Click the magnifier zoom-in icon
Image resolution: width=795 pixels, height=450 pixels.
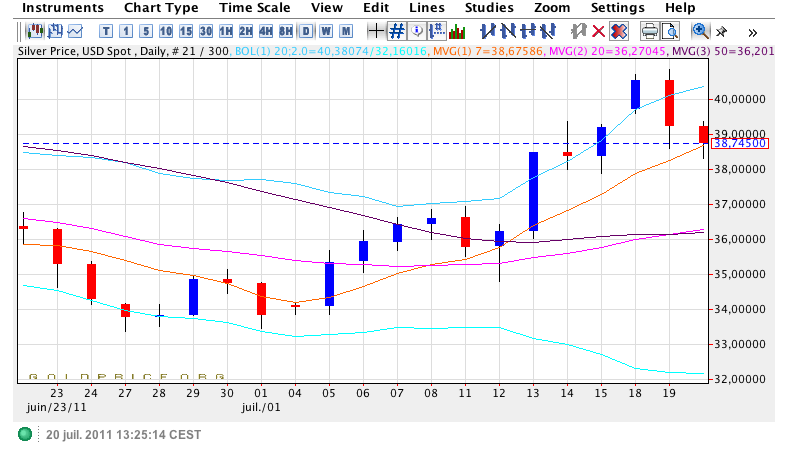coord(700,30)
